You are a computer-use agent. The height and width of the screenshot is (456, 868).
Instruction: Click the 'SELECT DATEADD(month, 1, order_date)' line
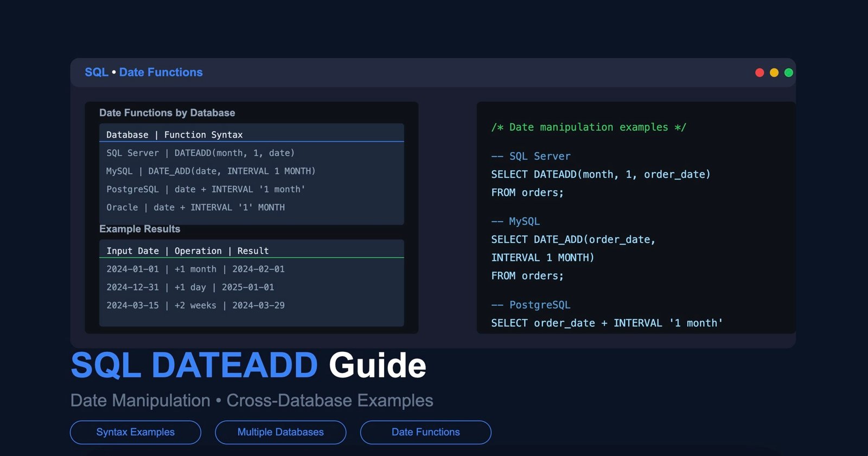[x=601, y=174]
